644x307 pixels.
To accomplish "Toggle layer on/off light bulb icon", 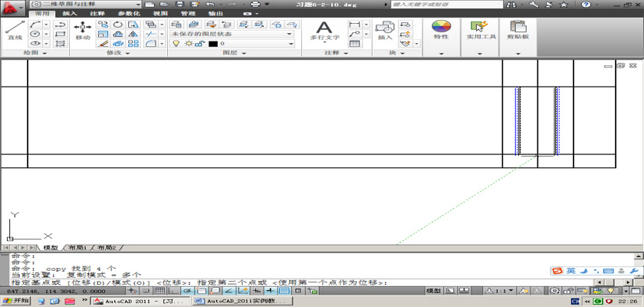I will (176, 44).
